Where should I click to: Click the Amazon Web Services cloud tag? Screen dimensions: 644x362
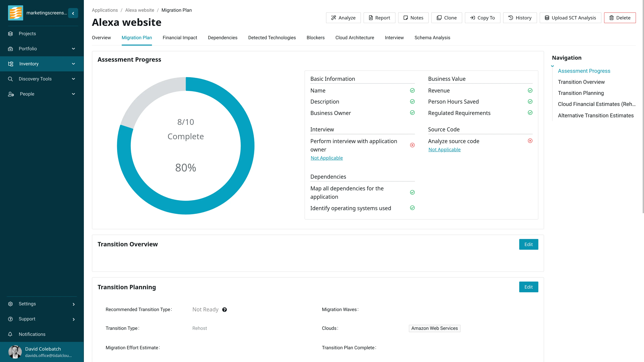tap(435, 328)
